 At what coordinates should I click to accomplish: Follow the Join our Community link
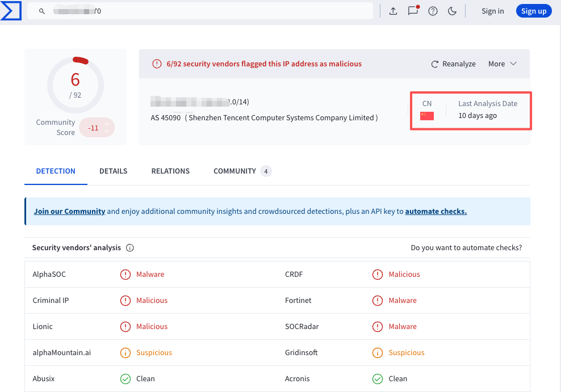coord(69,211)
